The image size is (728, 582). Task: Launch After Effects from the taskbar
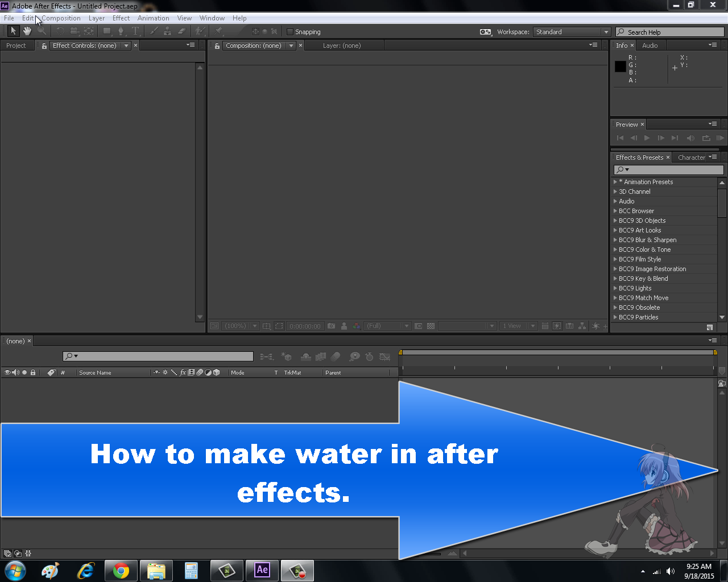(x=262, y=570)
